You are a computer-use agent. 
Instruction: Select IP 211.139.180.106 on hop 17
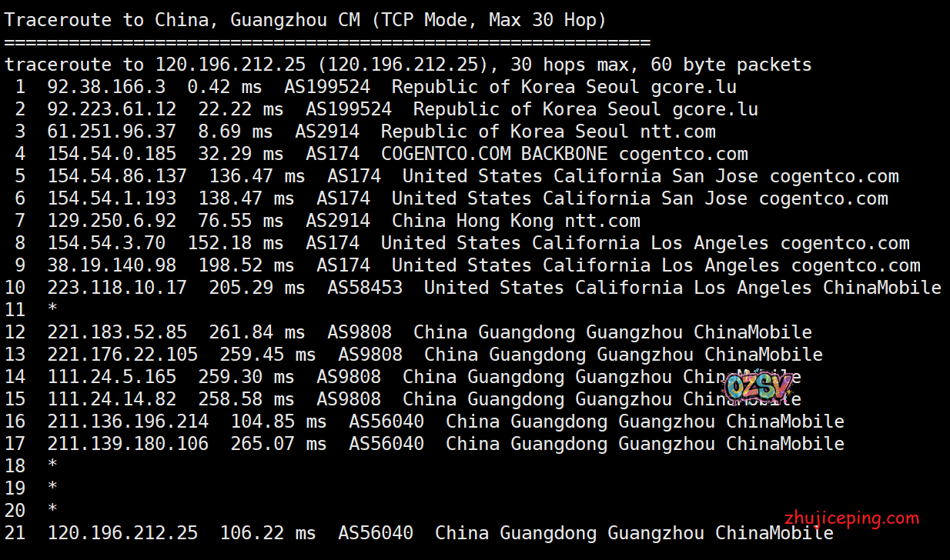click(128, 444)
